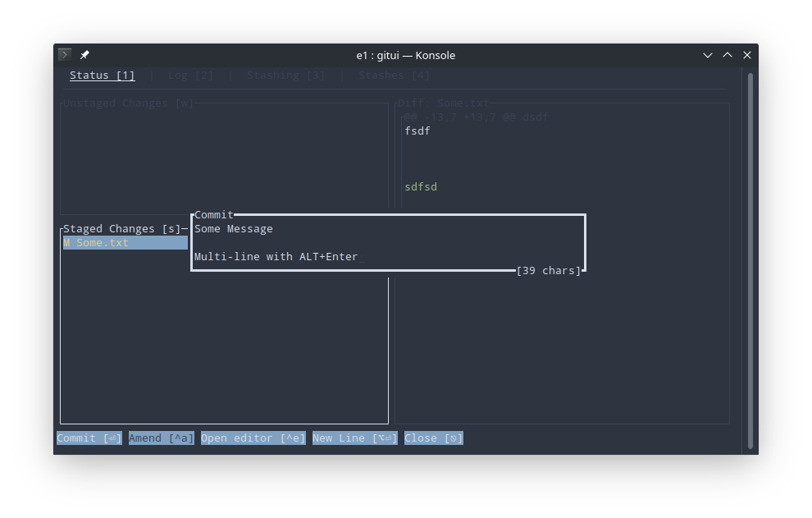The image size is (812, 518).
Task: Open the Stashing [3] tab
Action: click(x=286, y=76)
